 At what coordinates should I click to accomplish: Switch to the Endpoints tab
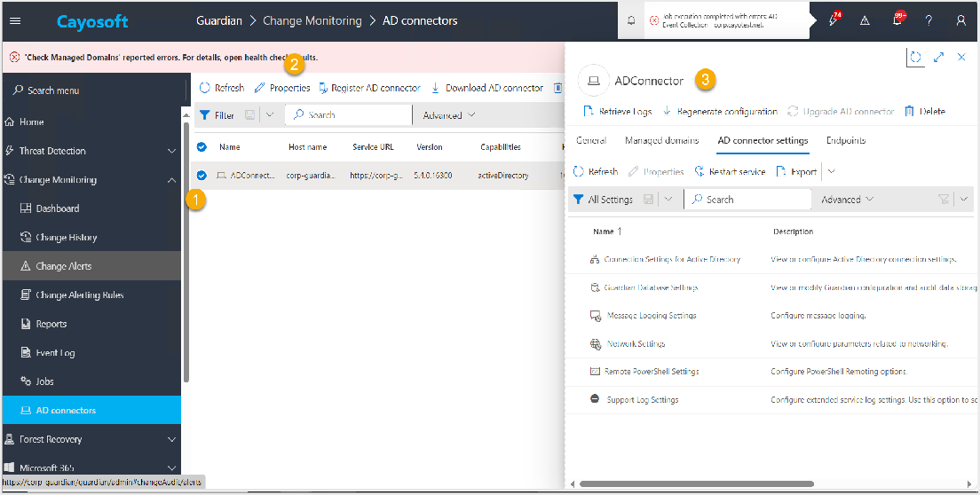point(846,140)
